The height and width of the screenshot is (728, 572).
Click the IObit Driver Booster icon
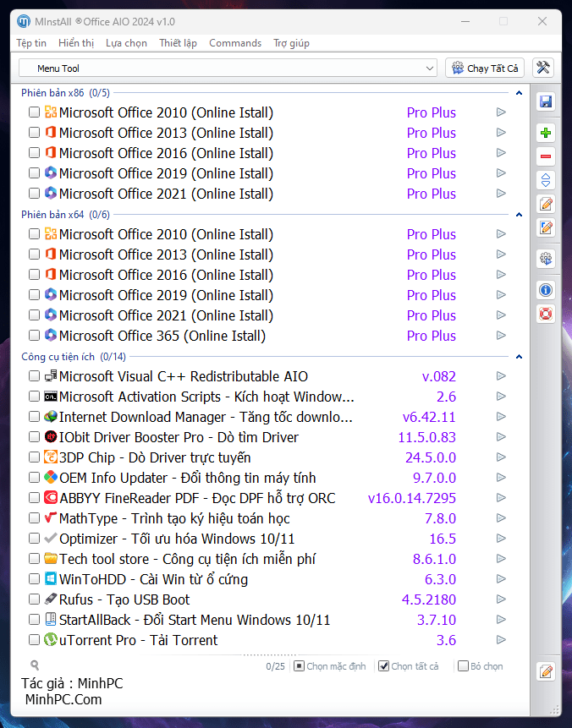click(x=51, y=437)
